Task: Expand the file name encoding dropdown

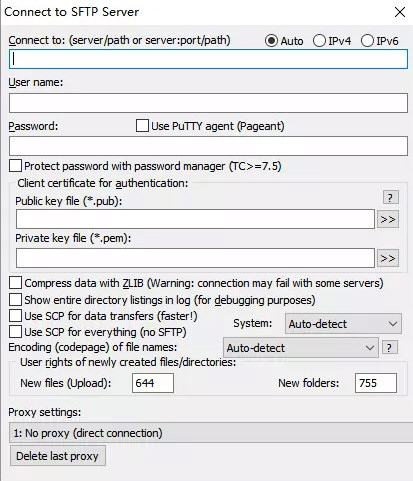Action: 301,348
